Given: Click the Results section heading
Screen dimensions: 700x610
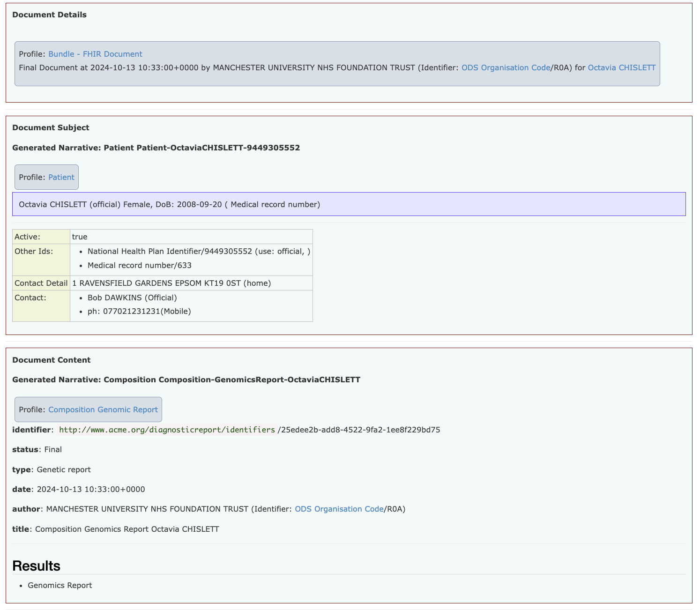Looking at the screenshot, I should point(36,565).
